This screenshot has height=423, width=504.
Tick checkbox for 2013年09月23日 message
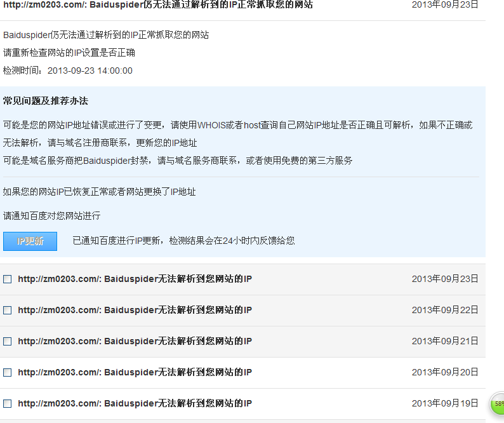click(x=7, y=279)
